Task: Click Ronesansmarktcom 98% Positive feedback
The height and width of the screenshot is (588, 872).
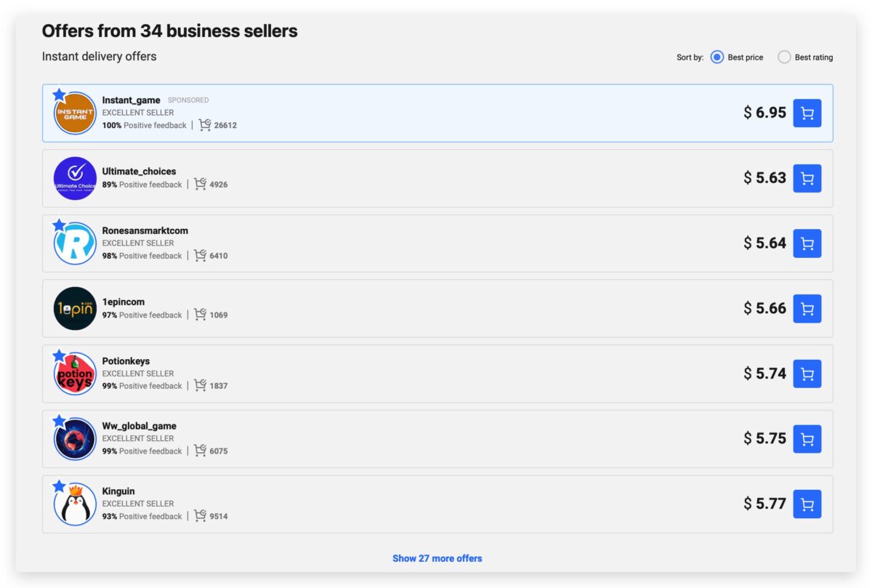Action: point(142,256)
